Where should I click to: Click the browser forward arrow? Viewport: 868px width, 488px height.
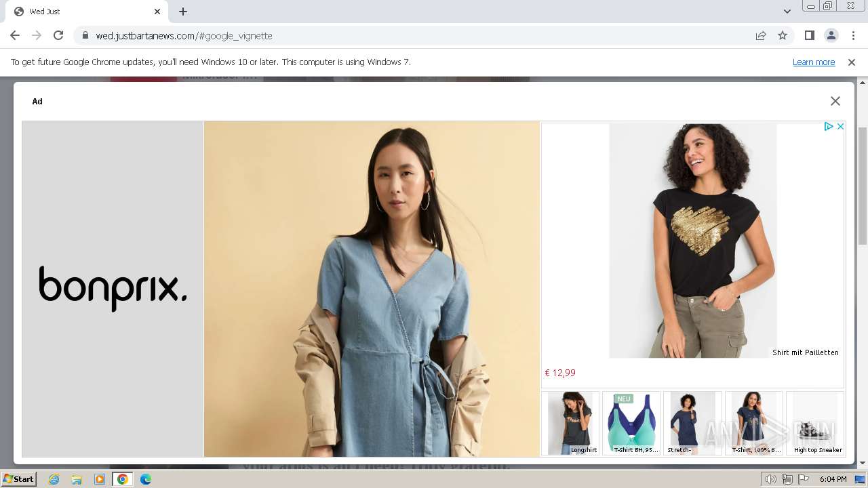(x=37, y=35)
